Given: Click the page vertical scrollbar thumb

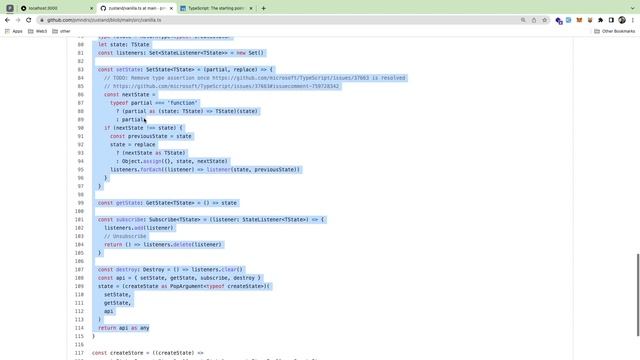Looking at the screenshot, I should point(638,295).
